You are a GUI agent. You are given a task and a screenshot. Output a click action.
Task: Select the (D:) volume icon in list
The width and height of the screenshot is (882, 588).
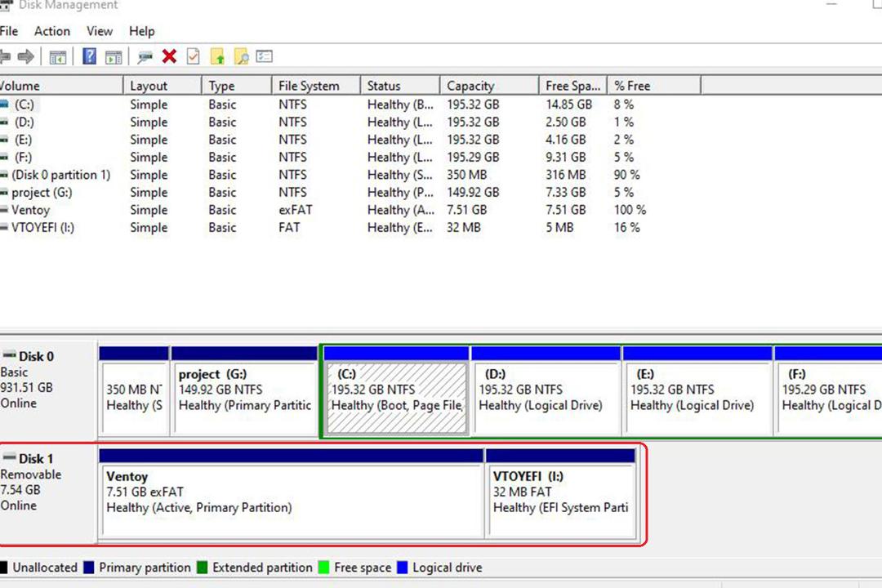click(x=5, y=122)
